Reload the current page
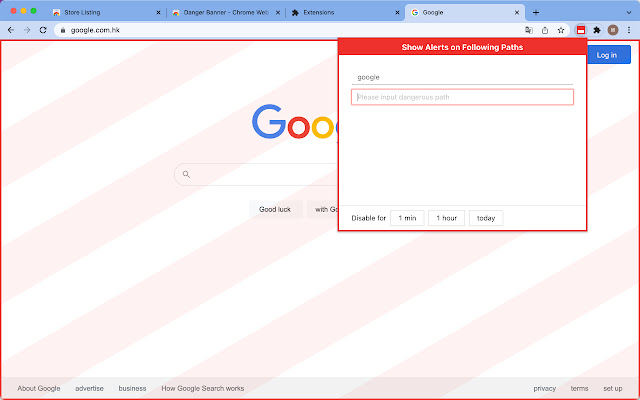This screenshot has height=400, width=640. pos(43,30)
